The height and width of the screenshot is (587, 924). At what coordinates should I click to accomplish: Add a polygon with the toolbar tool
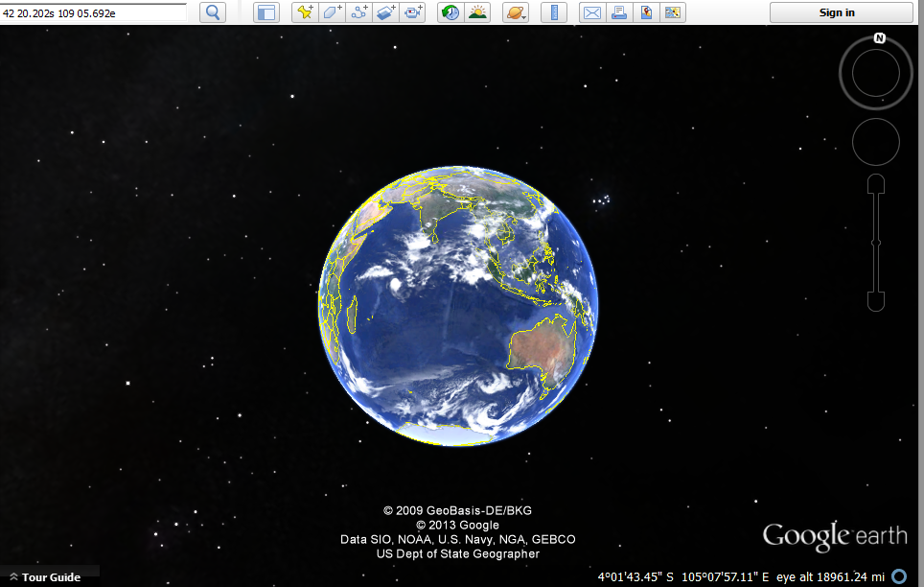[x=331, y=12]
